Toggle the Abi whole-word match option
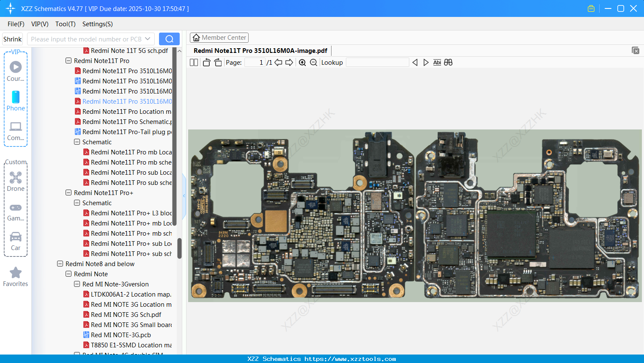Screen dimensions: 644x363 pyautogui.click(x=437, y=63)
